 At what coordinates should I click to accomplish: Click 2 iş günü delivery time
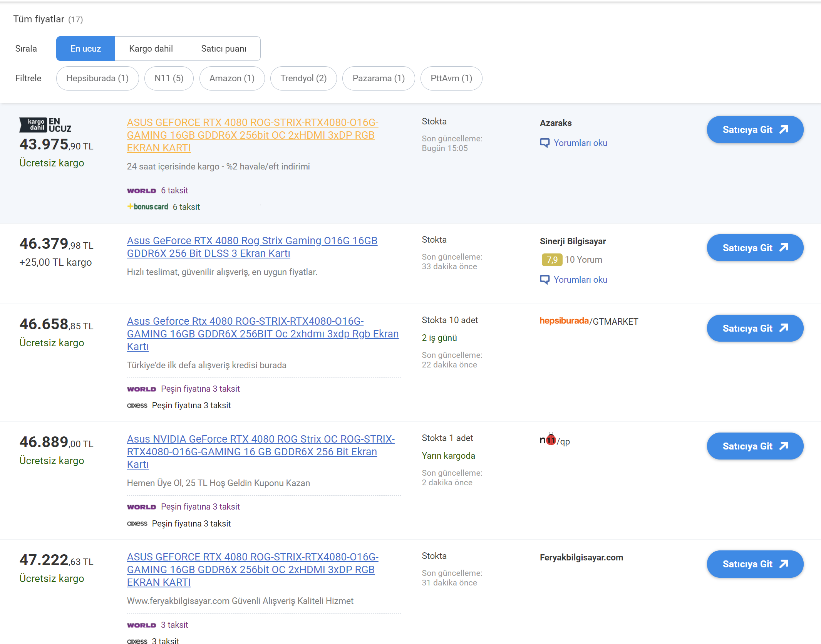(x=439, y=338)
